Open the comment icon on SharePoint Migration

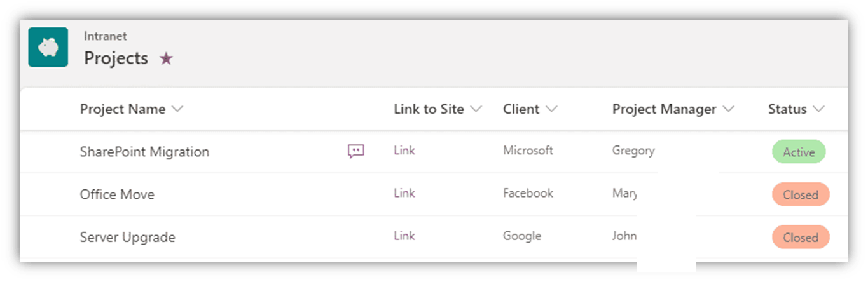356,151
